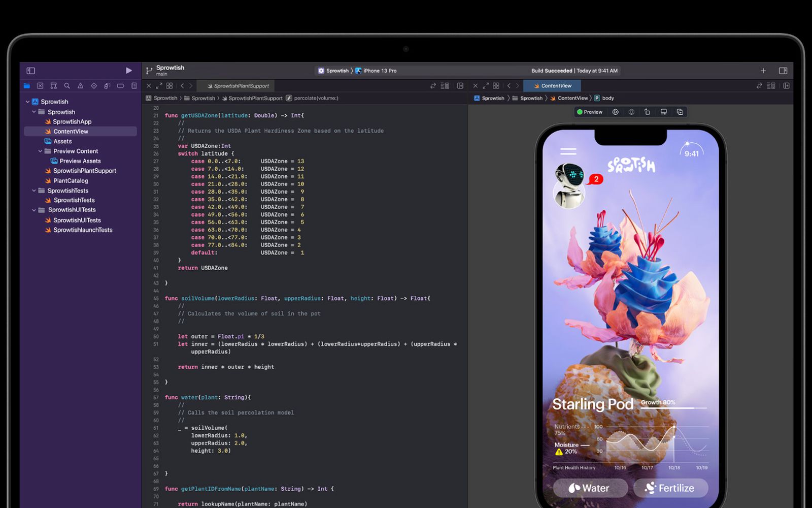This screenshot has height=508, width=812.
Task: Click the hamburger menu in phone preview
Action: 568,151
